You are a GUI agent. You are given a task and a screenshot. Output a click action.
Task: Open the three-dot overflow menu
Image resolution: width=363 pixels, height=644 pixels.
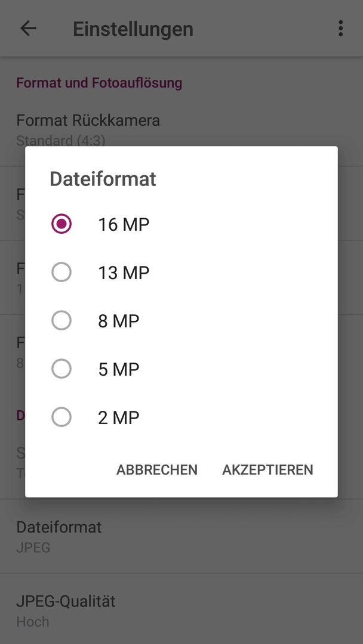coord(340,29)
